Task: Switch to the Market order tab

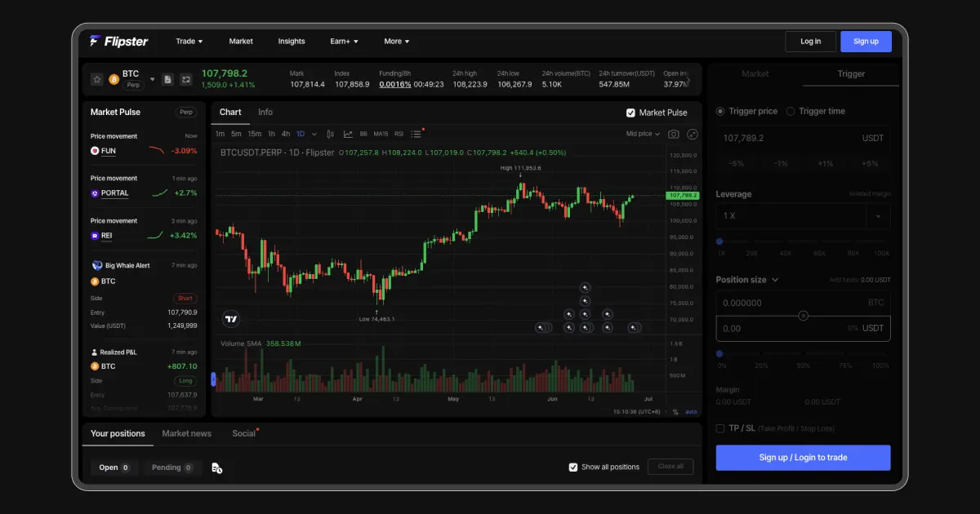Action: (755, 73)
